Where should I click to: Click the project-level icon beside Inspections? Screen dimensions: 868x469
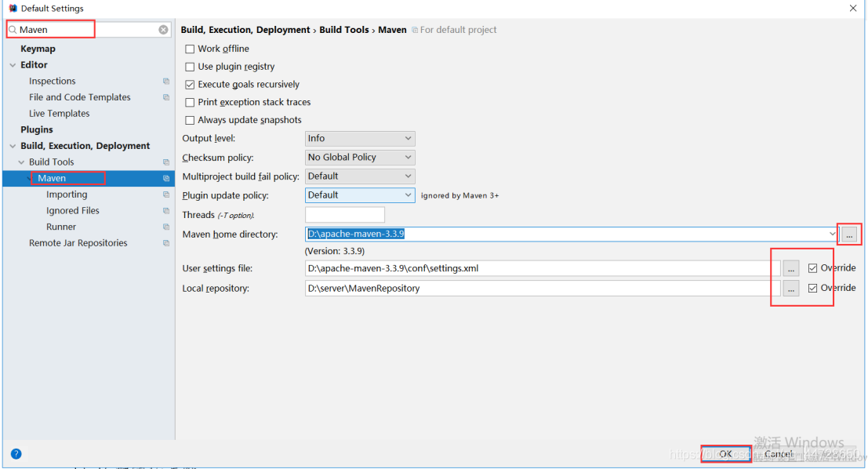click(166, 82)
